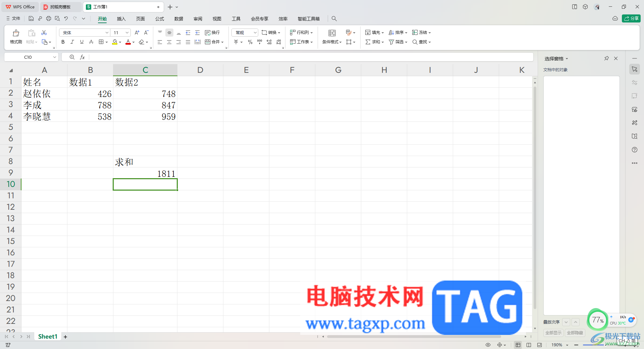Viewport: 644px width, 349px height.
Task: Apply thousands separator style
Action: (x=260, y=42)
